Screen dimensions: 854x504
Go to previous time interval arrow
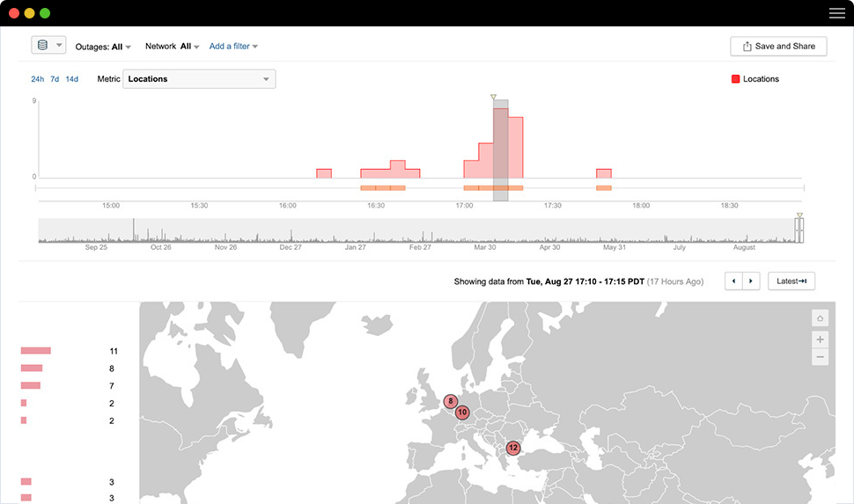[733, 281]
